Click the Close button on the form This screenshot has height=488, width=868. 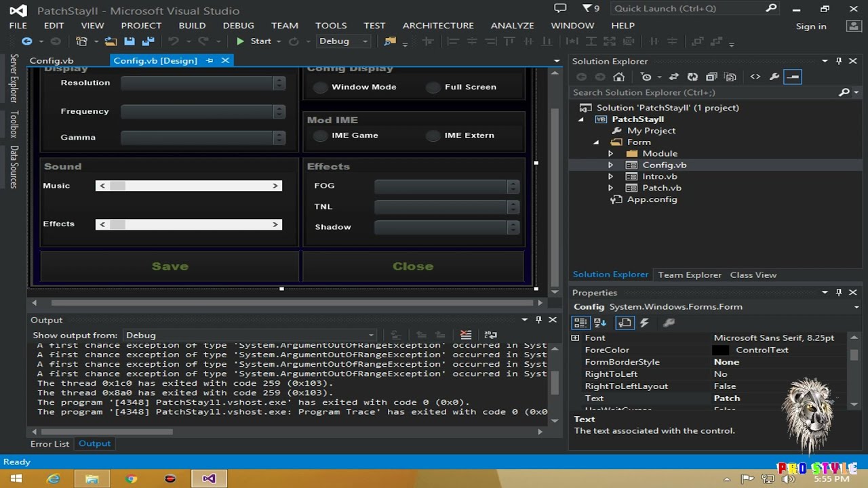(413, 266)
